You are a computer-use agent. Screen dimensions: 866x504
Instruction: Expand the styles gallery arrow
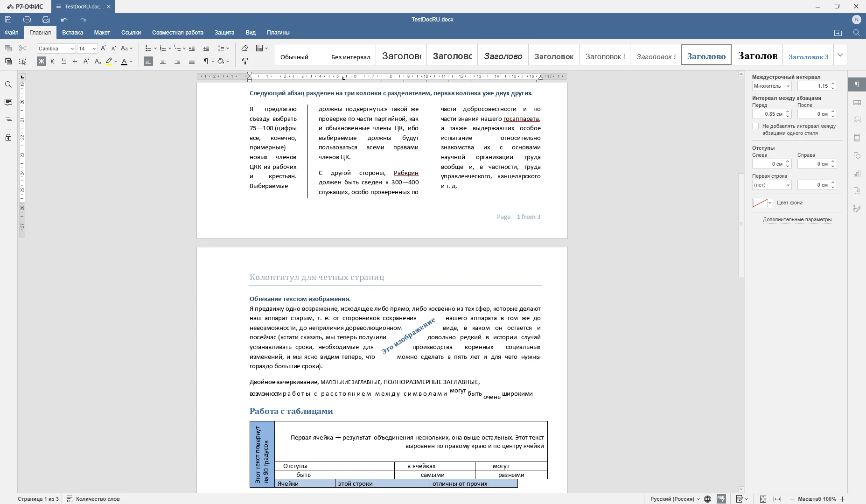(840, 55)
